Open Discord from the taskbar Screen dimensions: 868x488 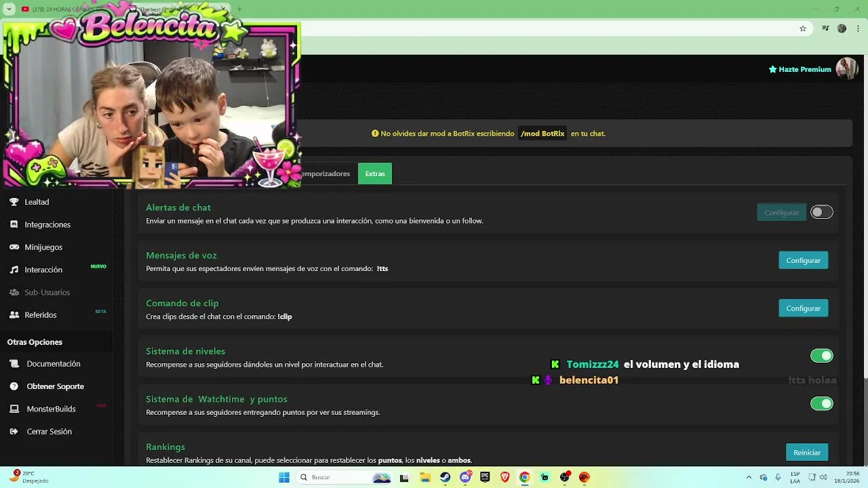click(465, 477)
